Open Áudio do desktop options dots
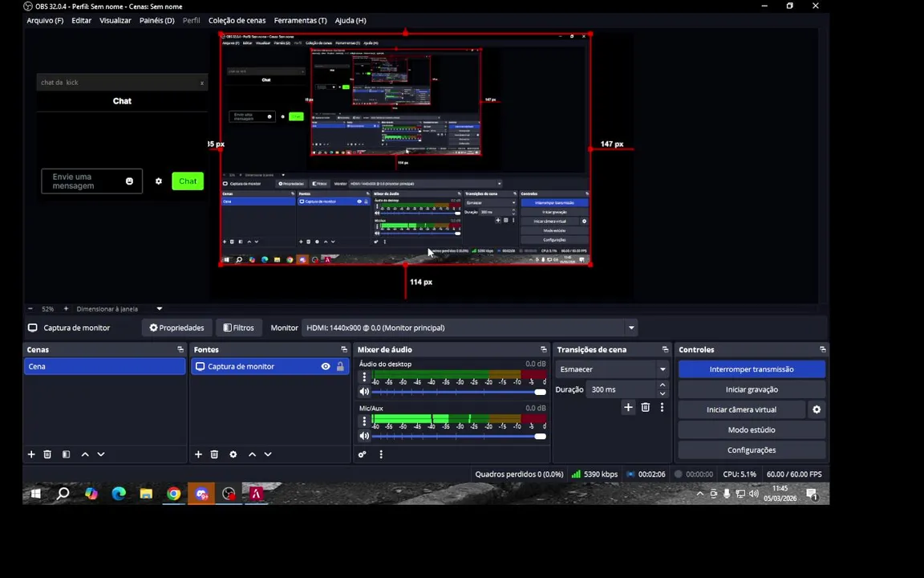Viewport: 924px width, 578px height. [364, 377]
